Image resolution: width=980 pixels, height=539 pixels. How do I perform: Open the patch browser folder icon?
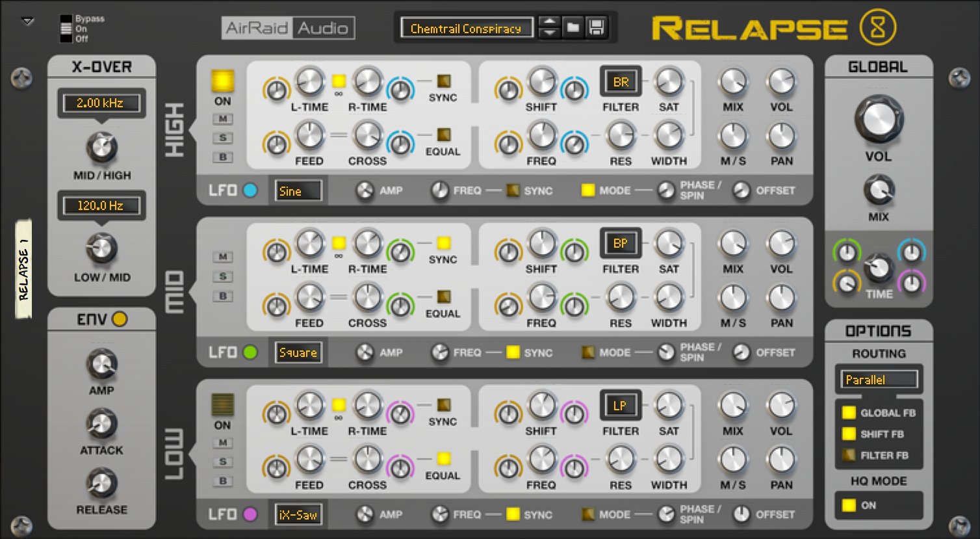(x=573, y=28)
